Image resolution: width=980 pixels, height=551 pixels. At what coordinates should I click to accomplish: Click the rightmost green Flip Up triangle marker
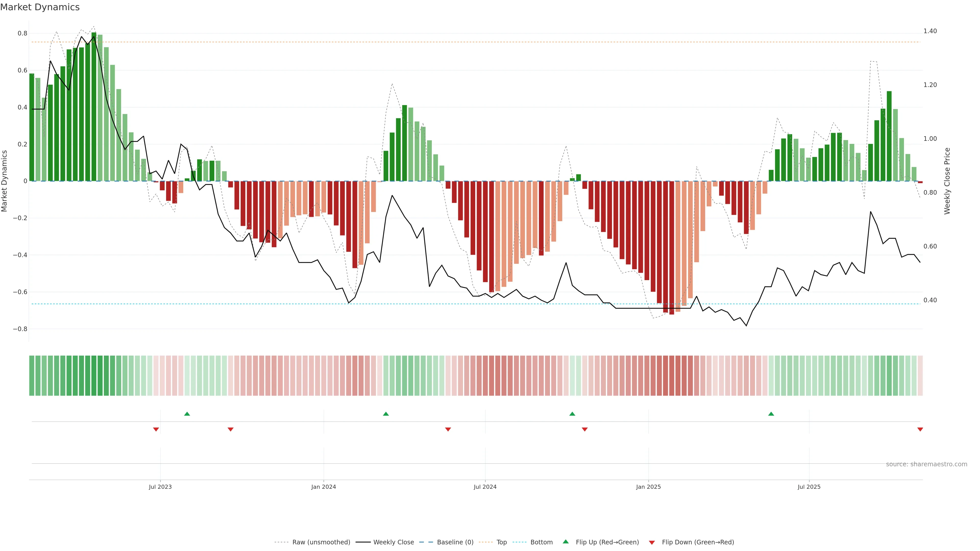pos(771,414)
